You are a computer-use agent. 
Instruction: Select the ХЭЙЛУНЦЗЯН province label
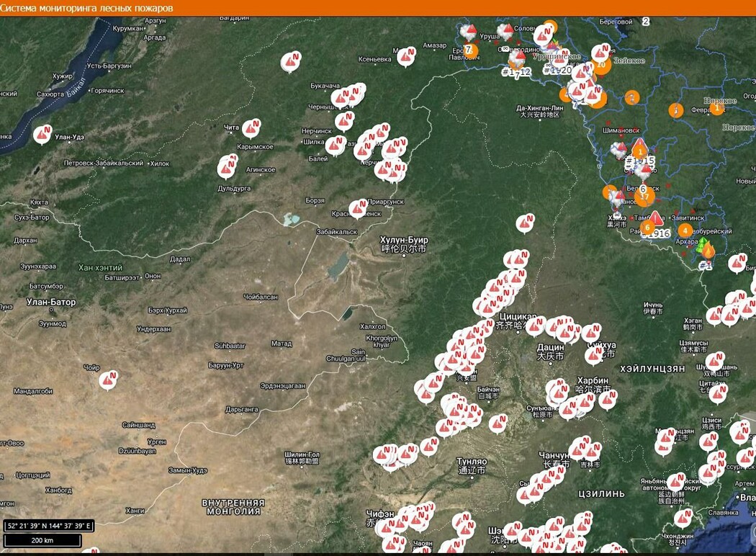pyautogui.click(x=652, y=369)
